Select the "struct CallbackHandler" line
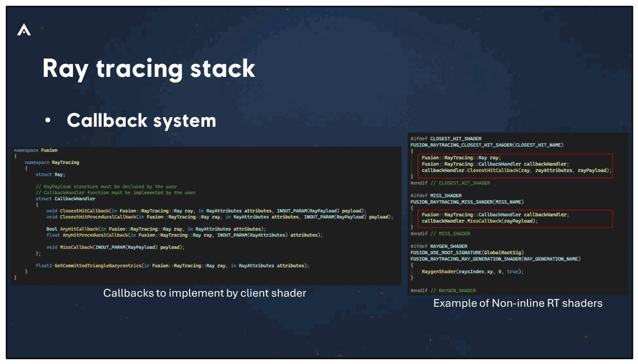Screen dimensions: 638x364 coord(66,199)
